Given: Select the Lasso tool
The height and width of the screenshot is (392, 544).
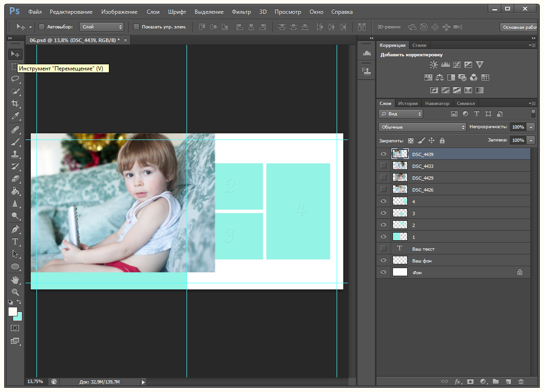Looking at the screenshot, I should coord(15,79).
